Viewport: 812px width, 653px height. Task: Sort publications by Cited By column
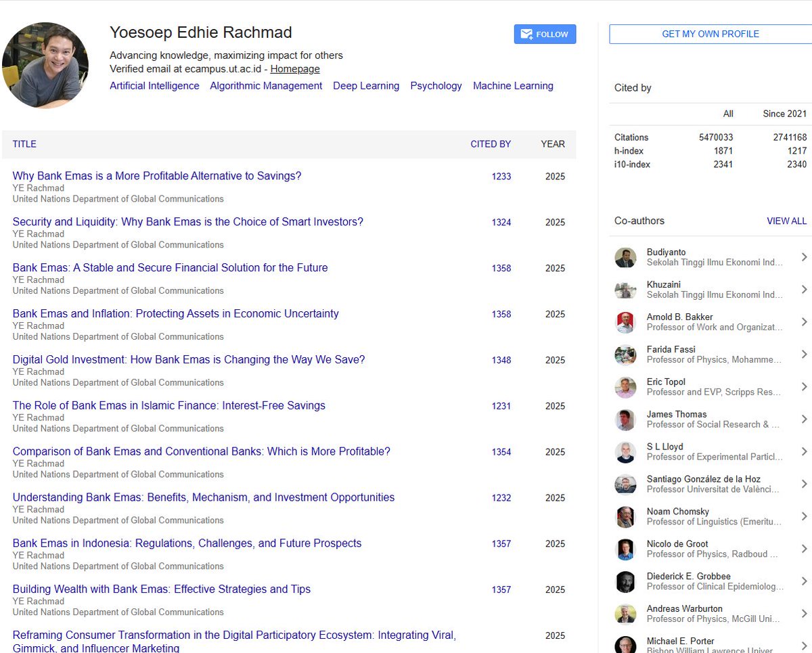click(491, 144)
